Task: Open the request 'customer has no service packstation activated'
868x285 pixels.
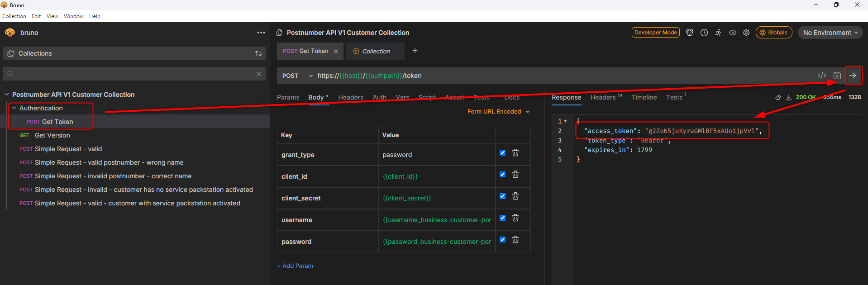Action: tap(144, 190)
